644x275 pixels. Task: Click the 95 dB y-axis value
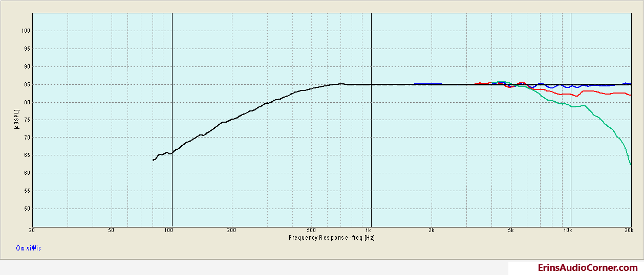28,49
